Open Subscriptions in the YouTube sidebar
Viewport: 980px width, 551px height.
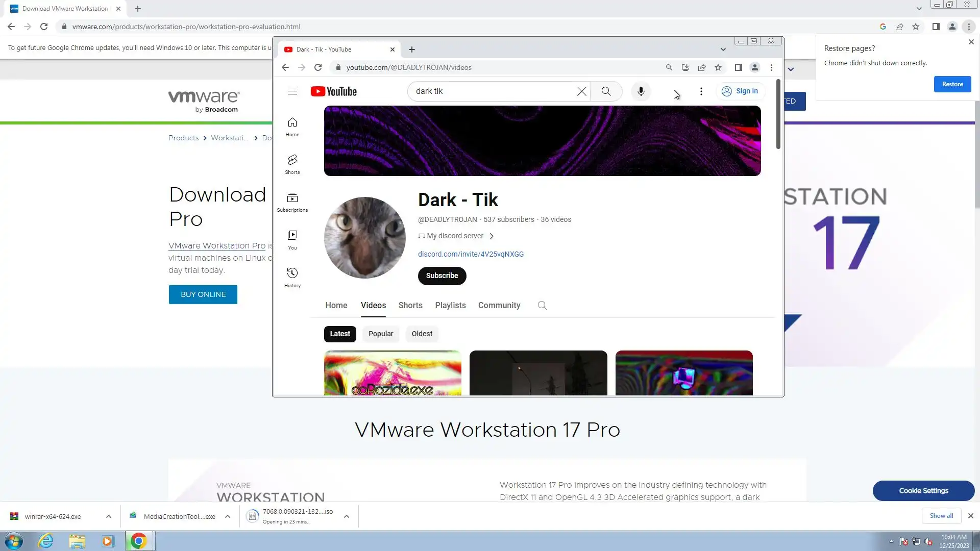(292, 202)
